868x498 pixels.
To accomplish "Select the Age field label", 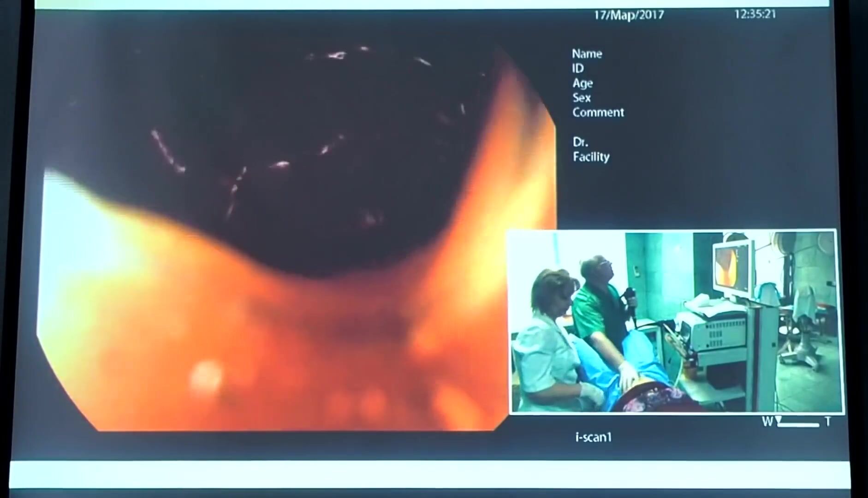I will click(583, 83).
